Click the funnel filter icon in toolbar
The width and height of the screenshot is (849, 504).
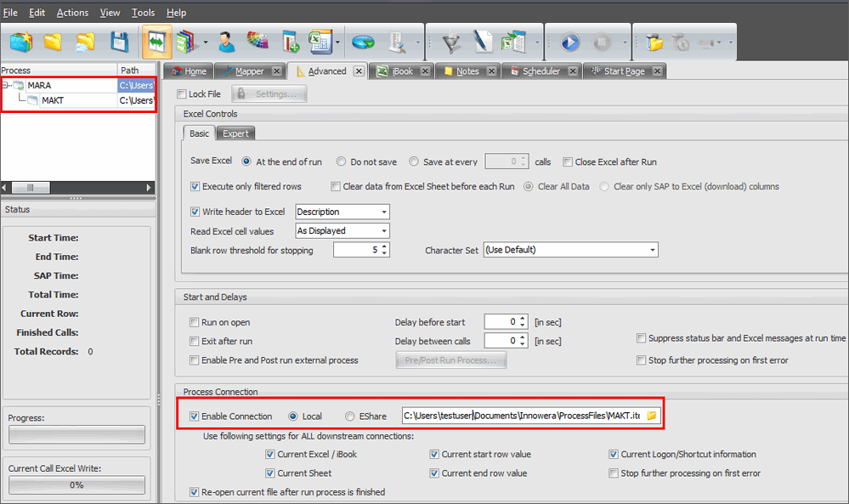[x=450, y=42]
